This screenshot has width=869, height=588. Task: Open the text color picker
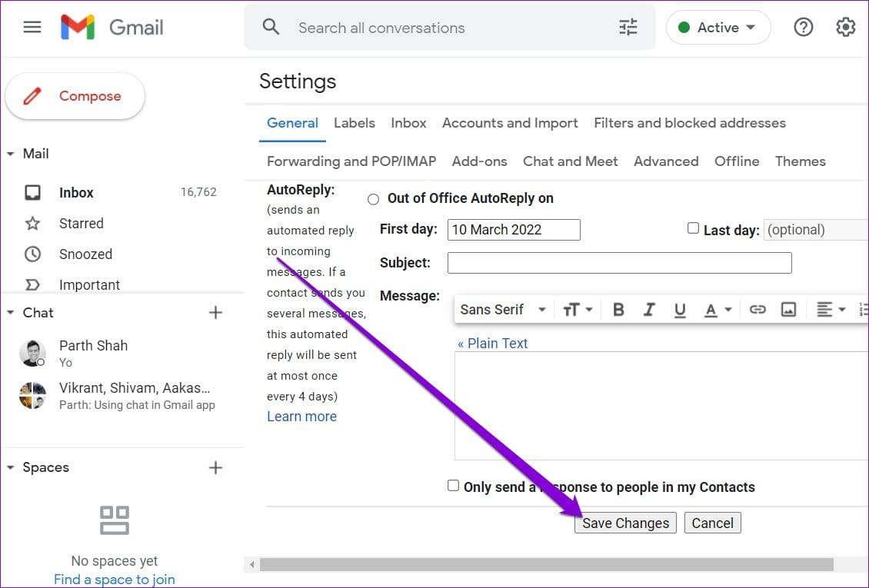718,310
